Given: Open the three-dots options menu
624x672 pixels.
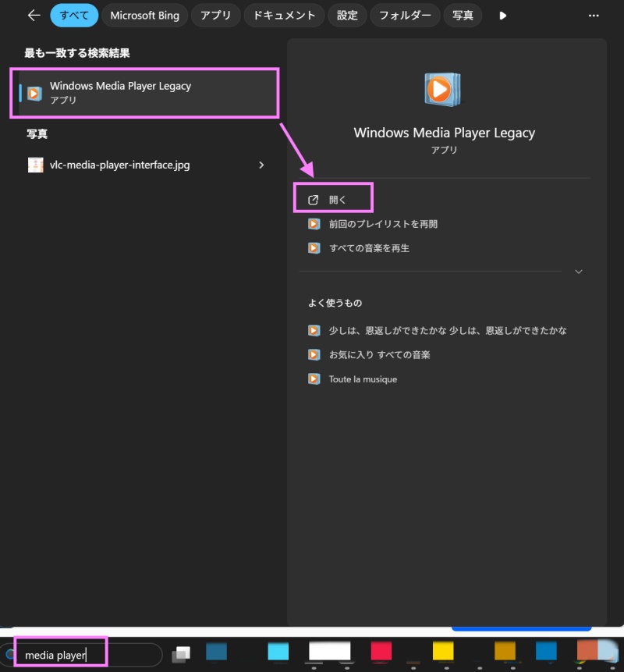Looking at the screenshot, I should (x=594, y=16).
